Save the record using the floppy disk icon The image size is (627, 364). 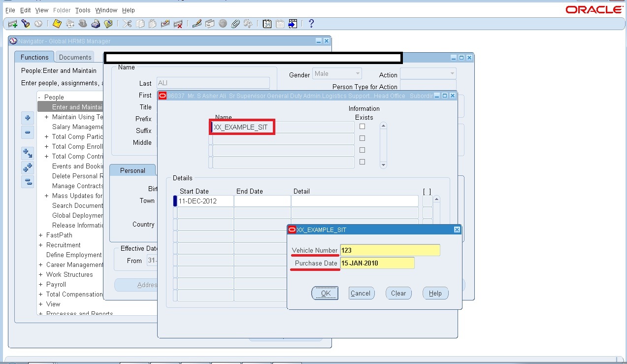point(57,23)
